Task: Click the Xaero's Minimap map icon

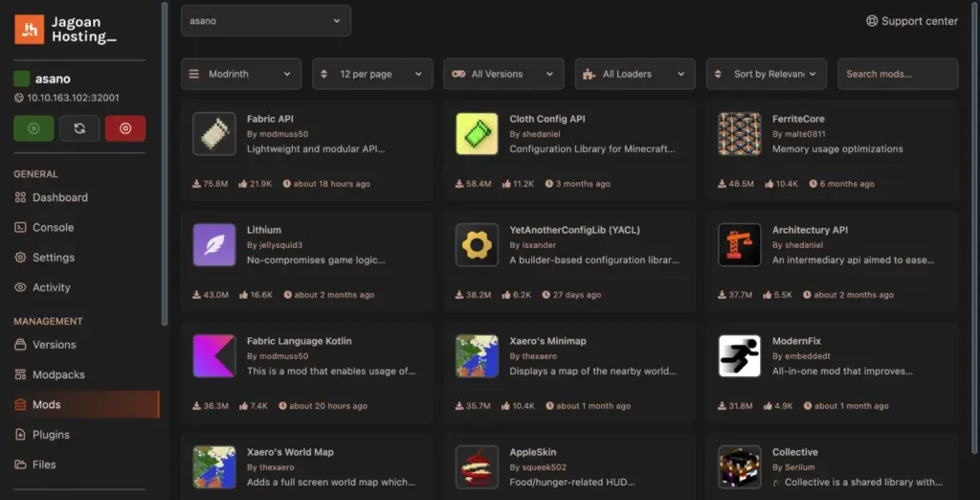Action: (x=477, y=356)
